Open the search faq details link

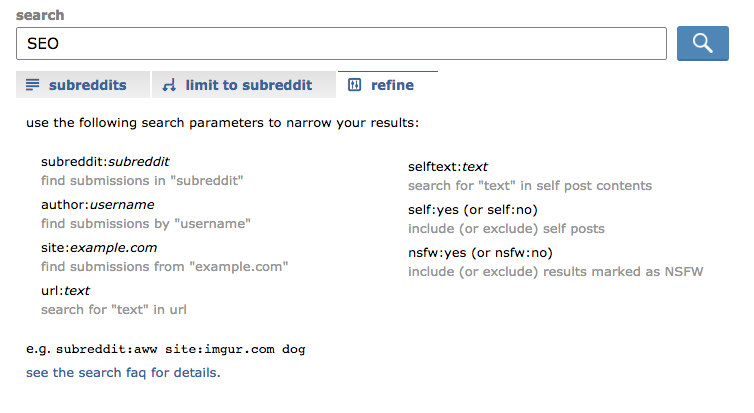click(123, 373)
